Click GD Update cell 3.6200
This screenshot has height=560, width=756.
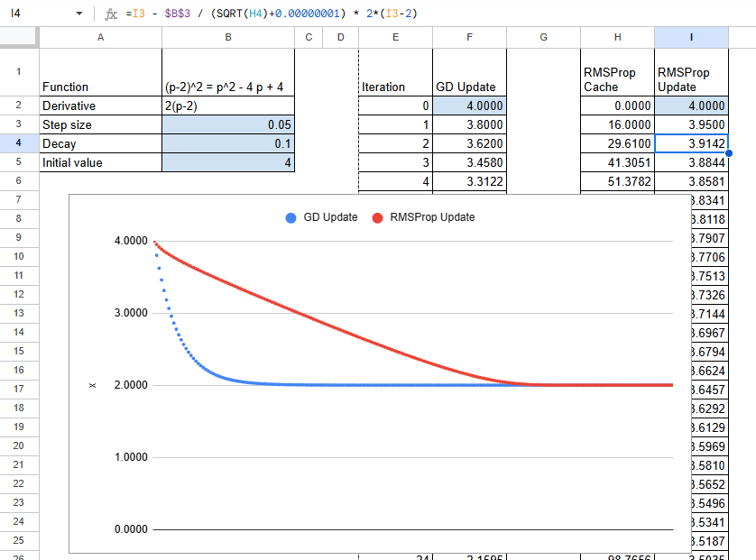470,143
